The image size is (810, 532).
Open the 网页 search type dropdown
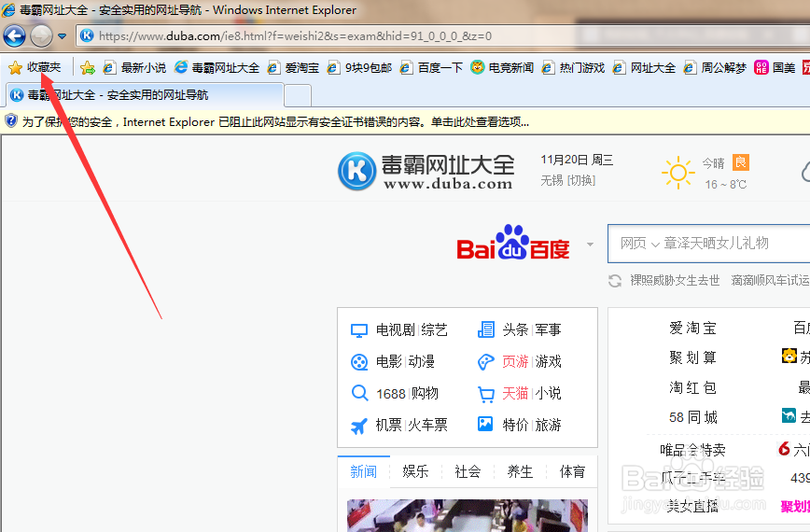tap(640, 244)
